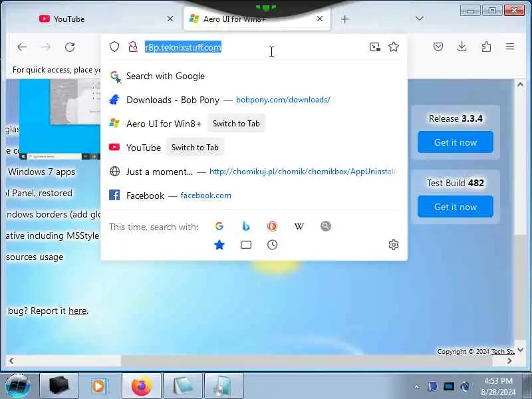Click the horizontal scrollbar right arrow

509,360
